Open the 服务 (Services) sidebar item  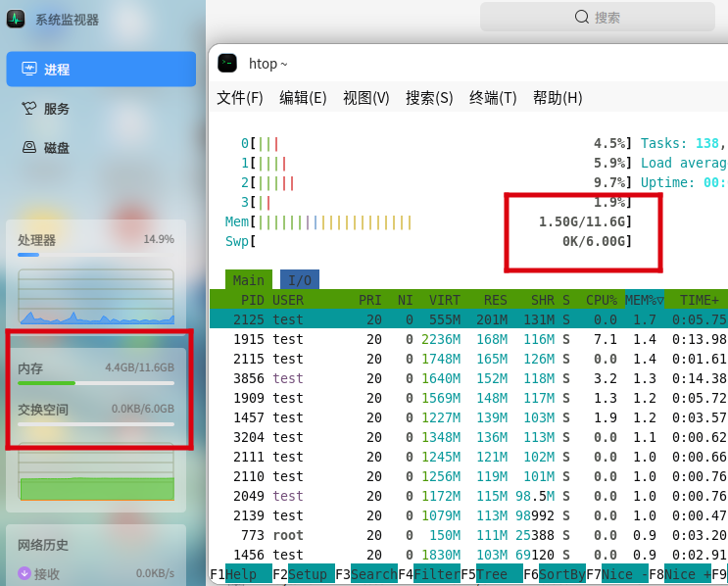point(101,109)
